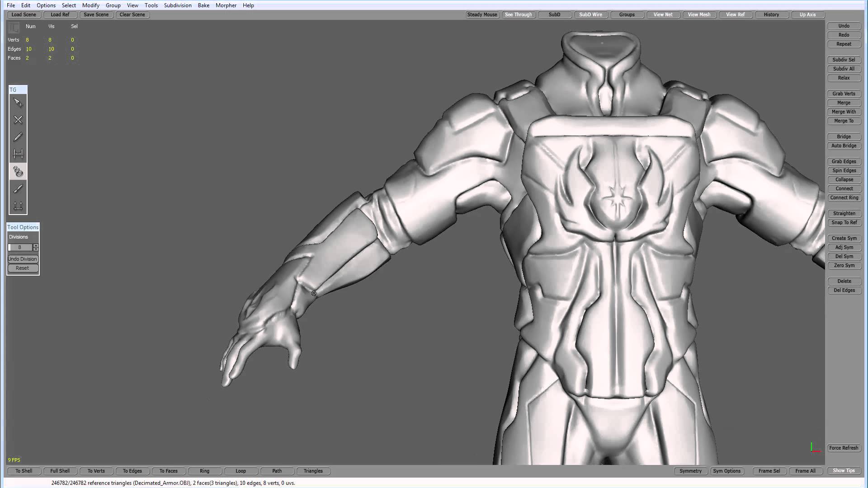The image size is (868, 488).
Task: Click Load Ref button
Action: (60, 14)
